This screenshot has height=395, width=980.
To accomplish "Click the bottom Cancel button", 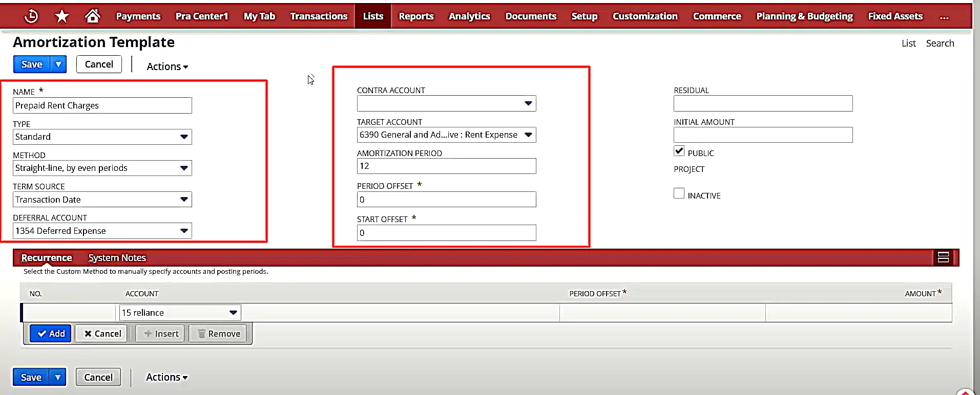I will 98,378.
